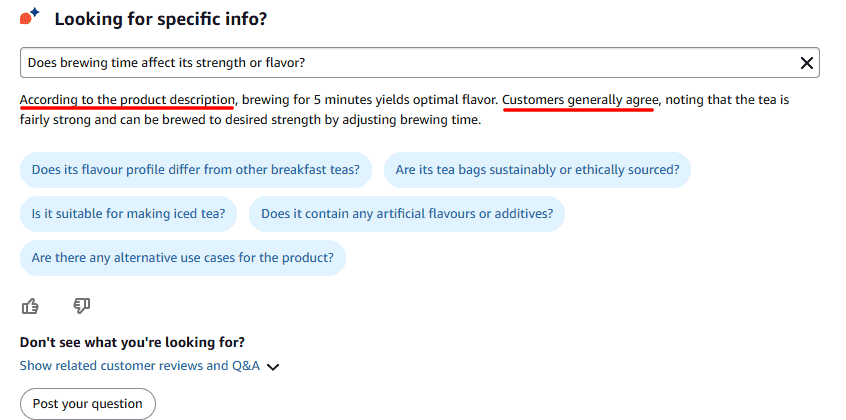Choose 'Is it suitable for making iced tea?'
Screen dimensions: 846x420
click(128, 214)
